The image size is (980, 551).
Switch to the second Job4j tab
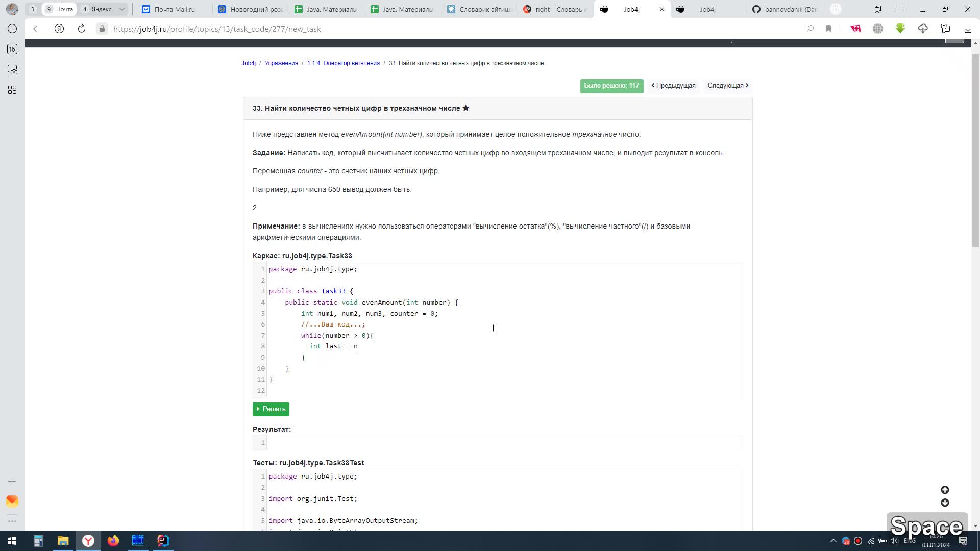(708, 9)
